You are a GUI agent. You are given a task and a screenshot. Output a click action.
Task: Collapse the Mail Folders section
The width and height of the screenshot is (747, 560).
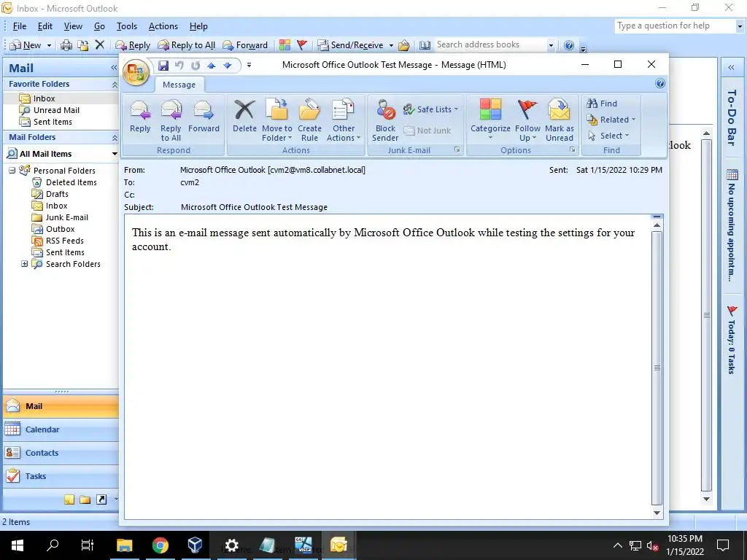[115, 138]
